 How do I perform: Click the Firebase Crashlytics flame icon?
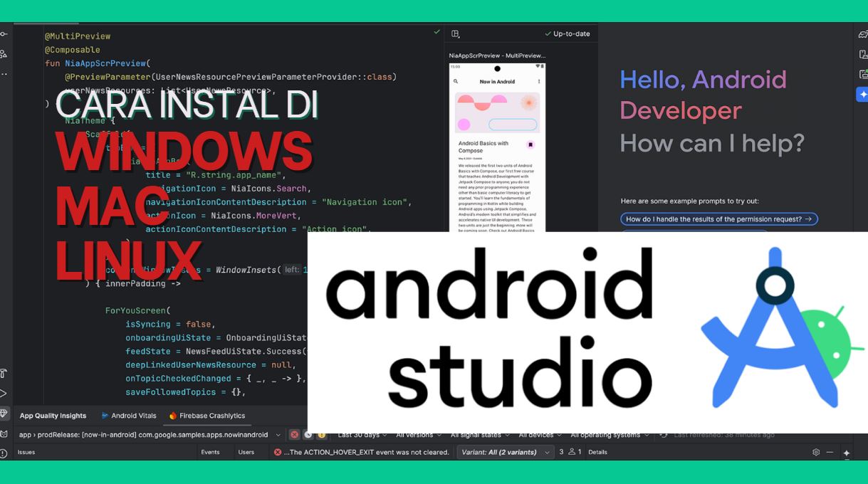click(x=171, y=415)
